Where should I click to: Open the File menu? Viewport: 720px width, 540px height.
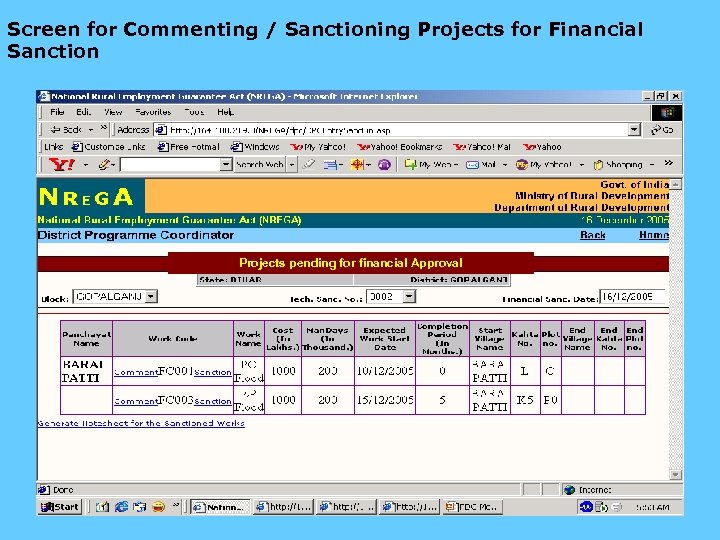tap(57, 112)
